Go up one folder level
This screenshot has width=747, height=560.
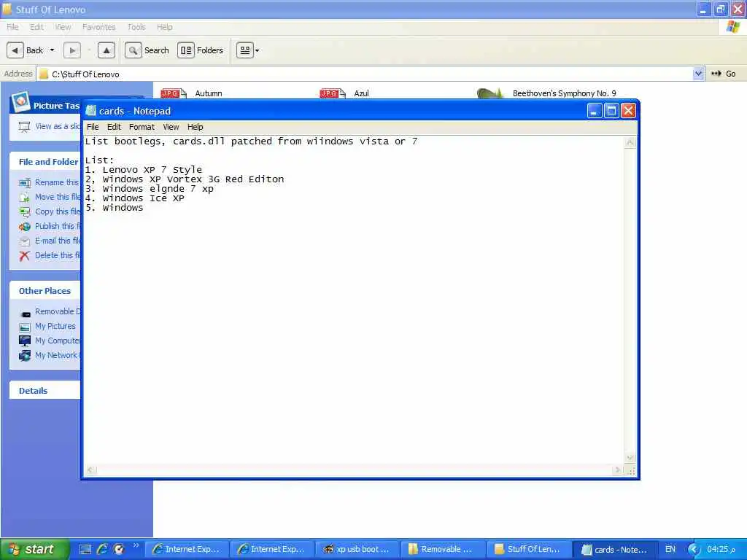tap(107, 50)
